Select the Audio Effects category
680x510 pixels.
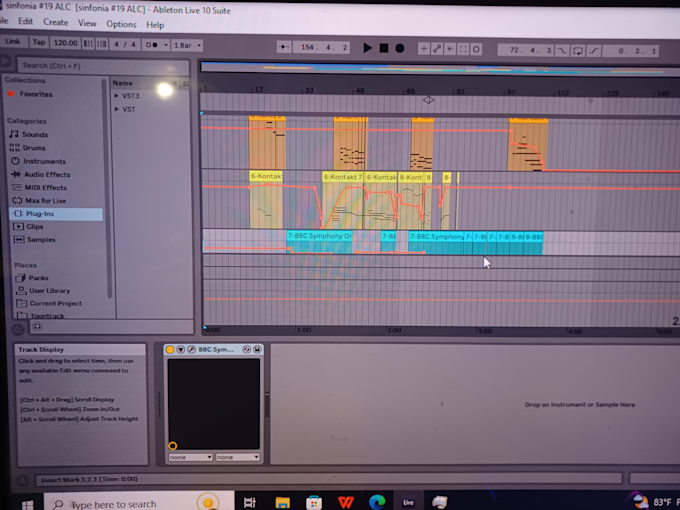(47, 174)
